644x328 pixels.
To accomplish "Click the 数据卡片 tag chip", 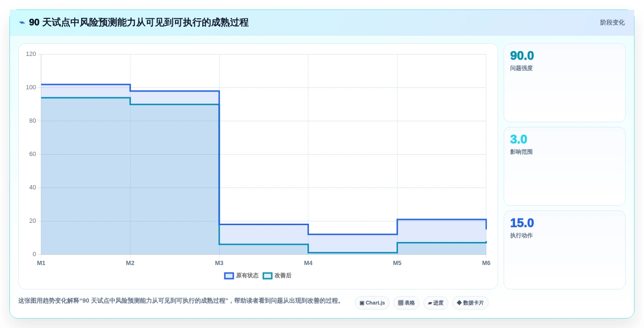I will click(x=470, y=303).
